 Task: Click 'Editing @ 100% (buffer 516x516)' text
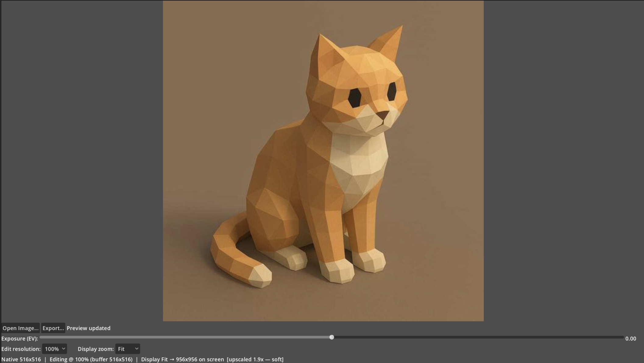91,359
